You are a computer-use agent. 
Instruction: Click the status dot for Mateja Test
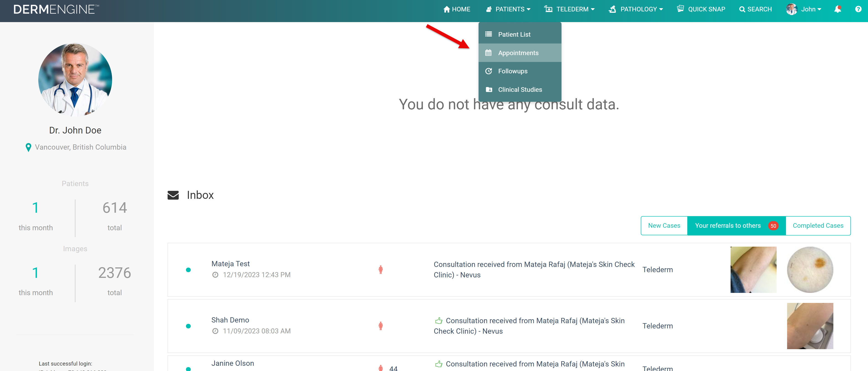tap(188, 270)
